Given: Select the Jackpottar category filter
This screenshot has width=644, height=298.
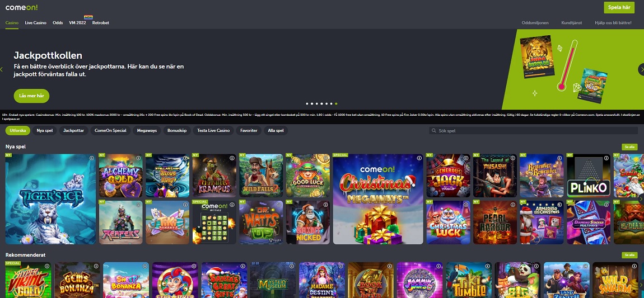Looking at the screenshot, I should 73,130.
